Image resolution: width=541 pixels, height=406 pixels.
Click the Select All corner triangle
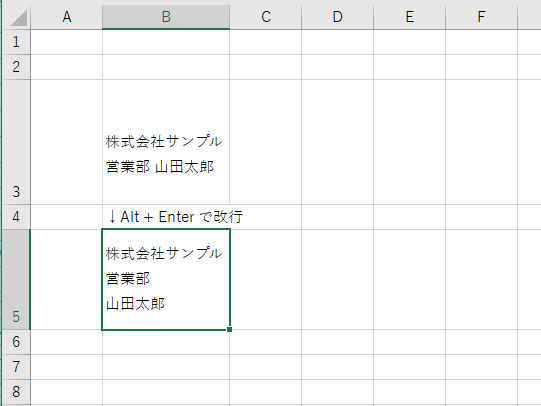coord(19,18)
